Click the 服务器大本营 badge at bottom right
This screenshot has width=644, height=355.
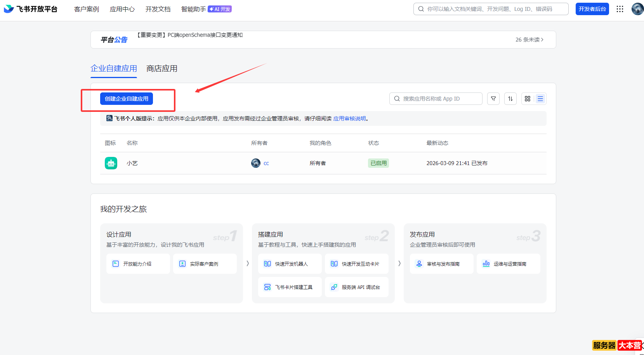[617, 345]
